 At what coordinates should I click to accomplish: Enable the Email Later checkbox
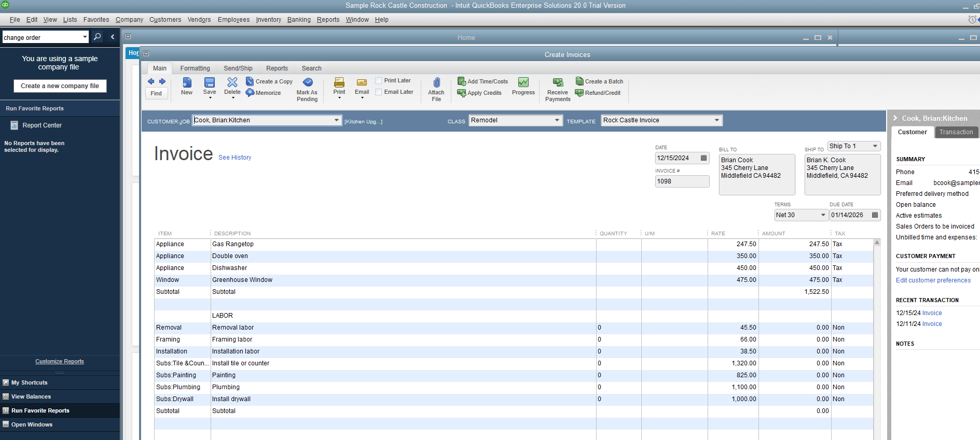[x=379, y=92]
